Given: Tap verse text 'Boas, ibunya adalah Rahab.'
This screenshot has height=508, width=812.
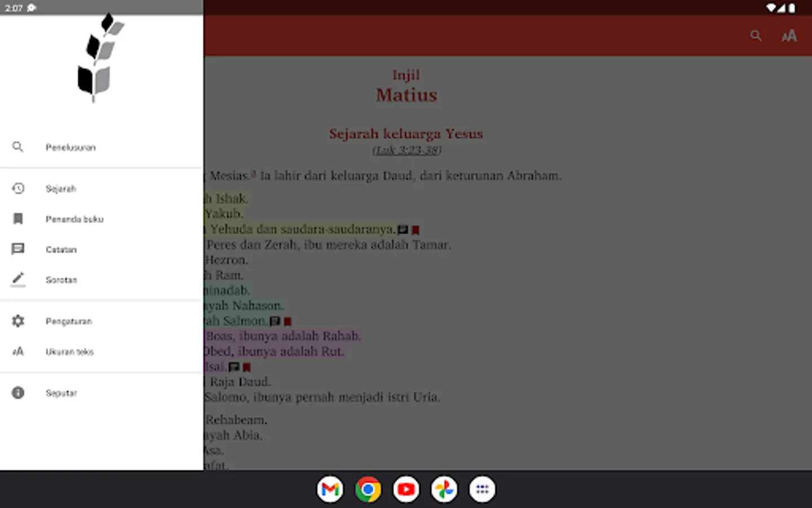Looking at the screenshot, I should (x=283, y=336).
